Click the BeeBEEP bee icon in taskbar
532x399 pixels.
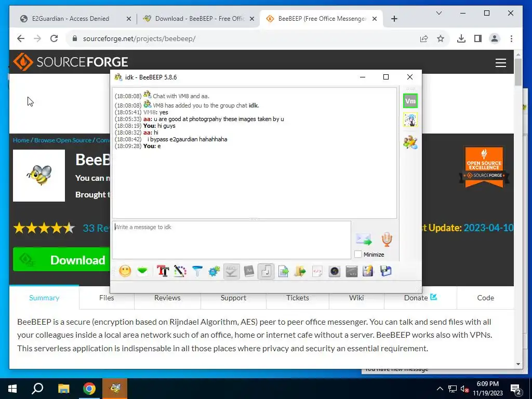coord(115,389)
